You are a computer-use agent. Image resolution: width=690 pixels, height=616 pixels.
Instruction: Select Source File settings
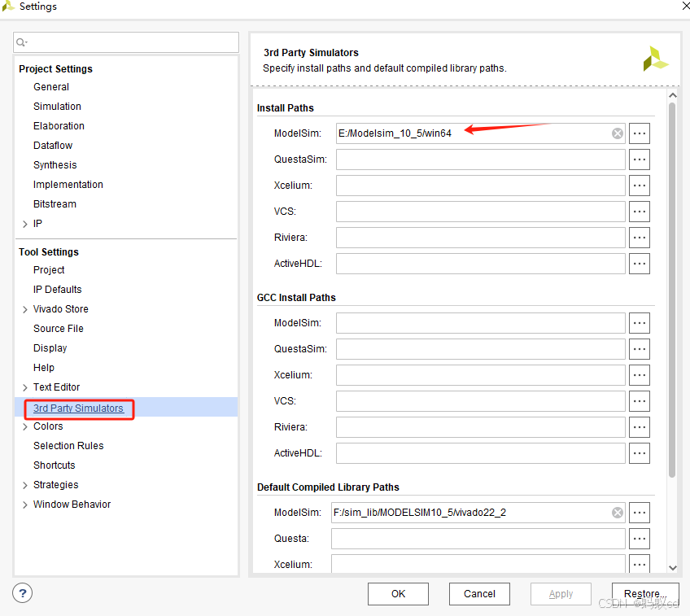coord(59,329)
